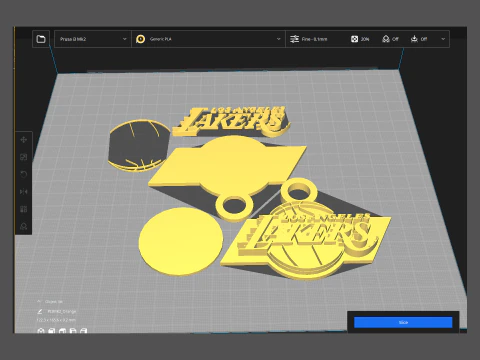The width and height of the screenshot is (480, 360).
Task: Click the blue Slice button
Action: point(403,322)
